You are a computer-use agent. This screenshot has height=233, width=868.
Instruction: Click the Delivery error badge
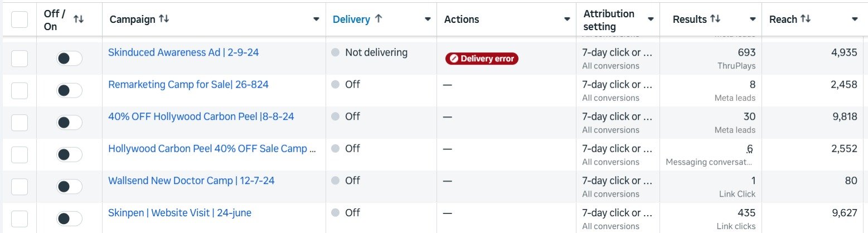tap(482, 59)
